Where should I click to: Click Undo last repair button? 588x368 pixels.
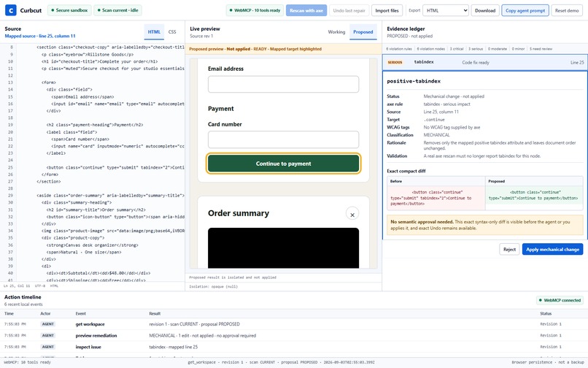349,10
